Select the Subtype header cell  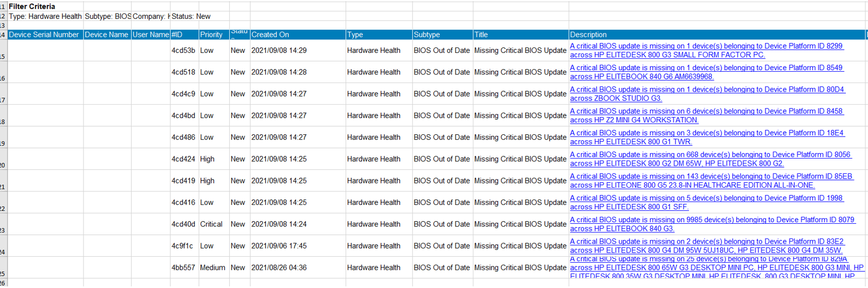click(442, 35)
